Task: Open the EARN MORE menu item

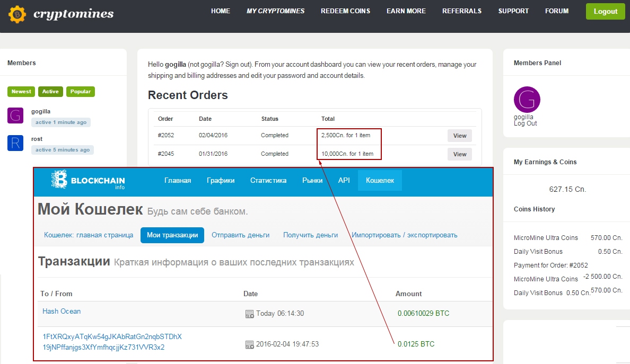Action: point(406,11)
